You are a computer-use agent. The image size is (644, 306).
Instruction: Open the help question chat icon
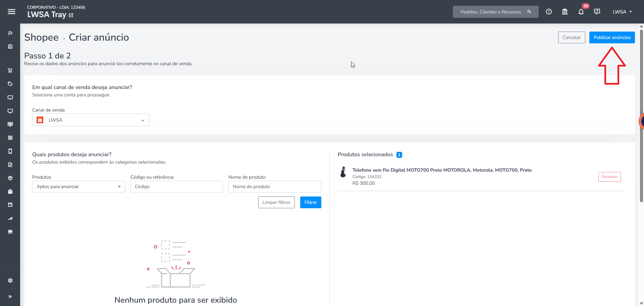597,12
